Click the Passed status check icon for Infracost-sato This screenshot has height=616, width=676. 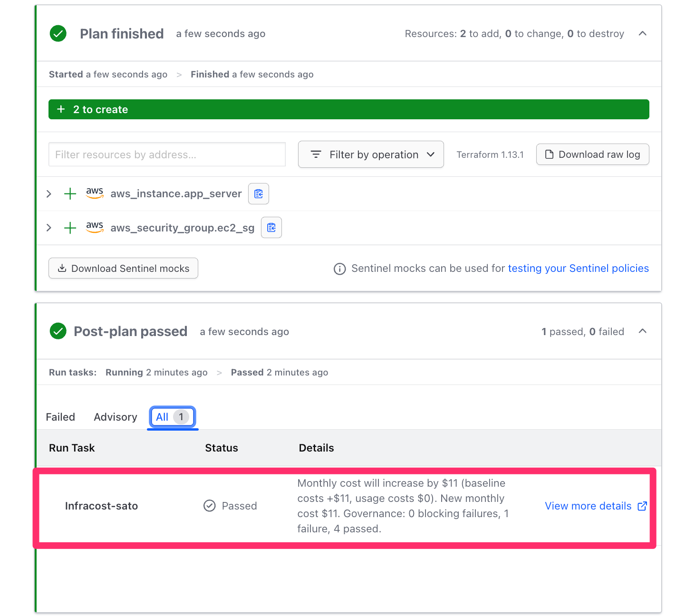210,506
